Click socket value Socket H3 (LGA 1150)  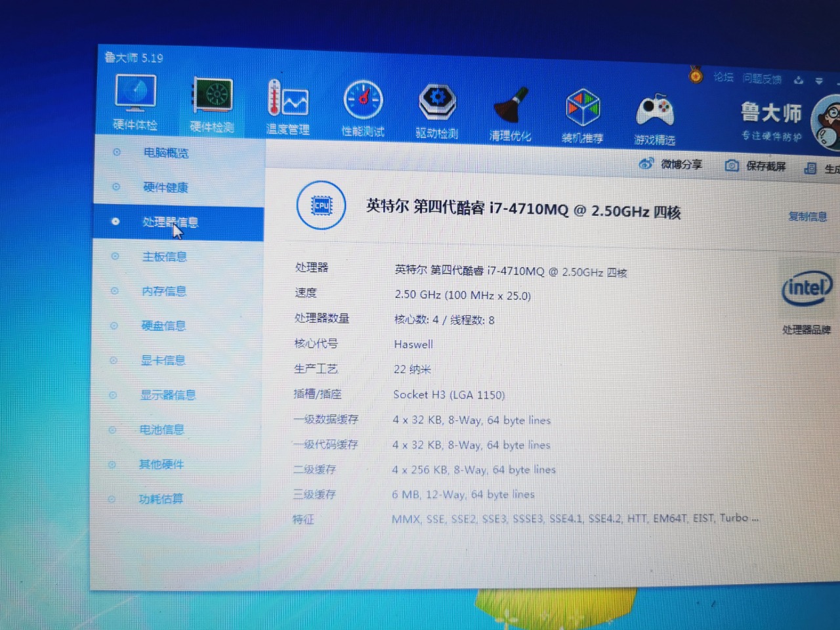449,394
